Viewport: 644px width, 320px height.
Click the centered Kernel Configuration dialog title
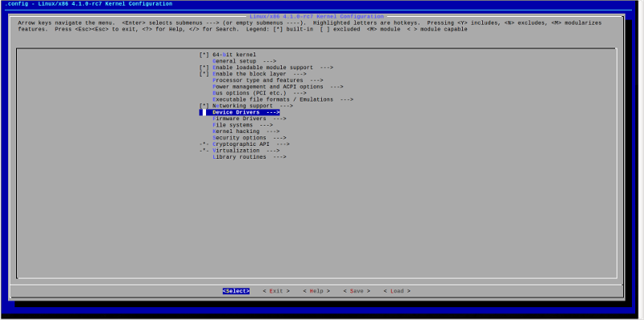(x=316, y=16)
